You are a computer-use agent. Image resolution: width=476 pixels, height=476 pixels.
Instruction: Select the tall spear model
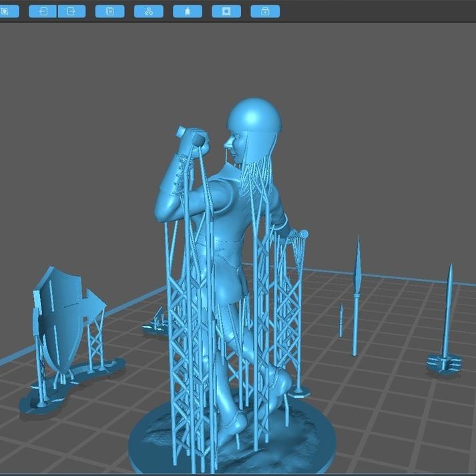356,294
